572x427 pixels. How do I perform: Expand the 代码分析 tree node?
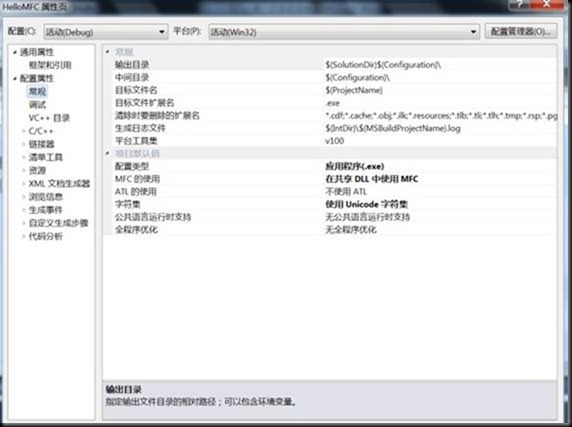point(24,236)
